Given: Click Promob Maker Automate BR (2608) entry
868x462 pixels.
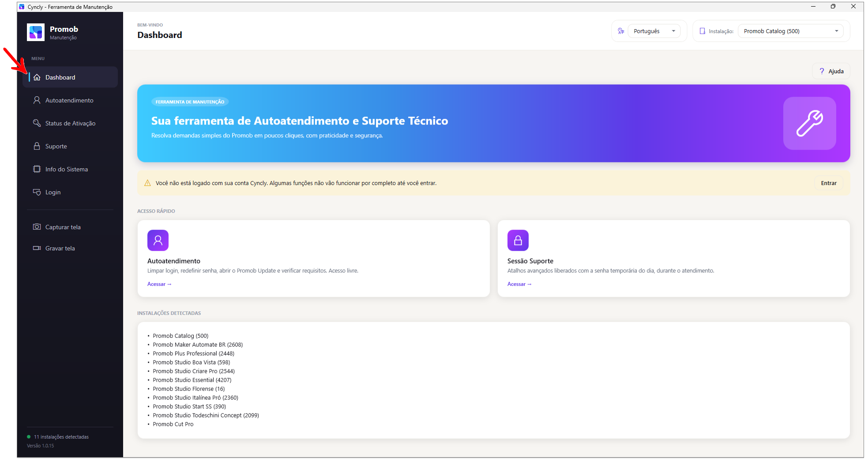Looking at the screenshot, I should (x=198, y=345).
